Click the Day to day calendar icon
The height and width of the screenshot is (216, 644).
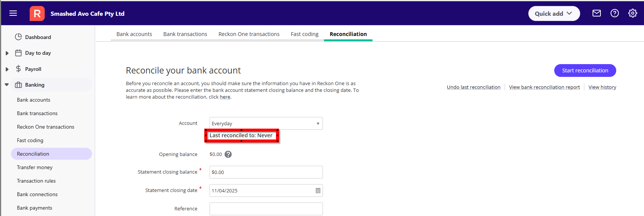(18, 53)
